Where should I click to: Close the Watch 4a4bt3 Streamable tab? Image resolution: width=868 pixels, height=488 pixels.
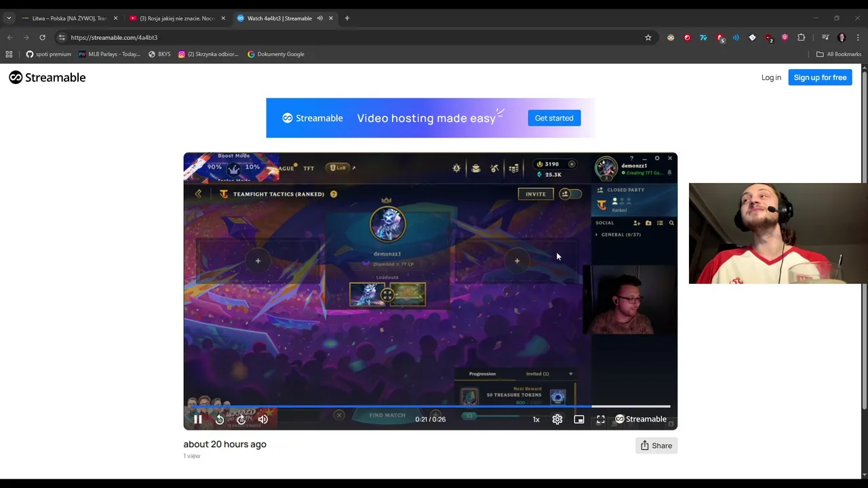[x=331, y=18]
